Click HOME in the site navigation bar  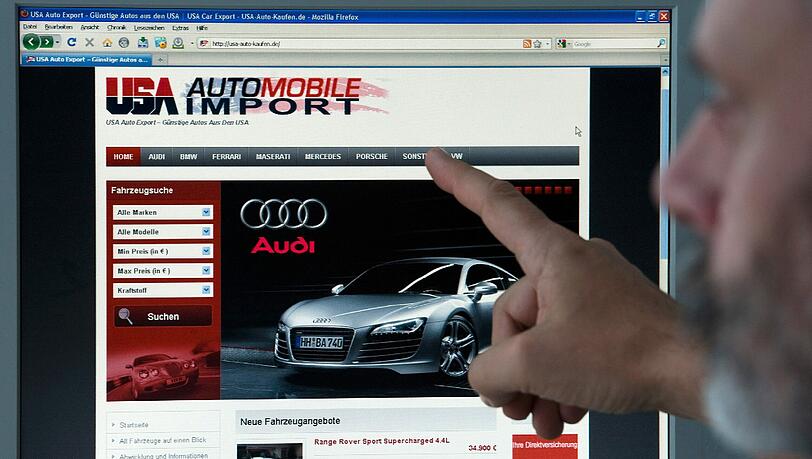point(123,156)
